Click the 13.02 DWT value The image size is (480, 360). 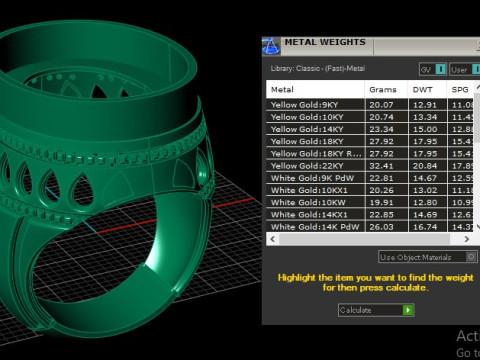425,190
